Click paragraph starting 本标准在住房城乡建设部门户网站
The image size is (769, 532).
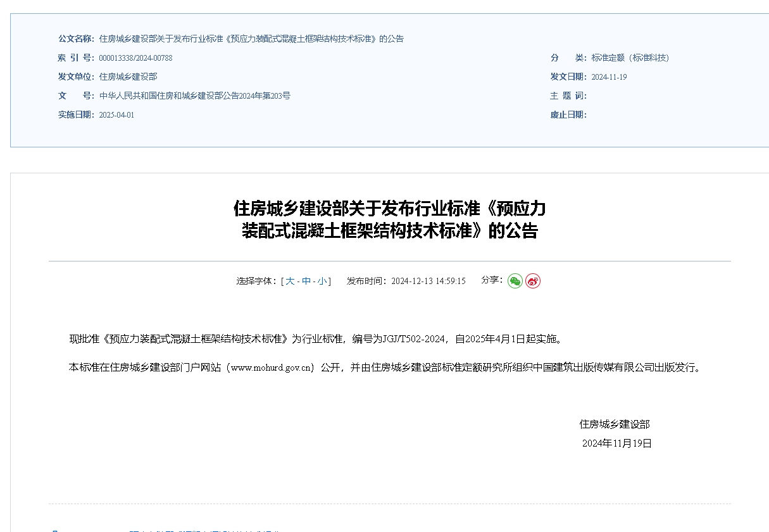385,368
